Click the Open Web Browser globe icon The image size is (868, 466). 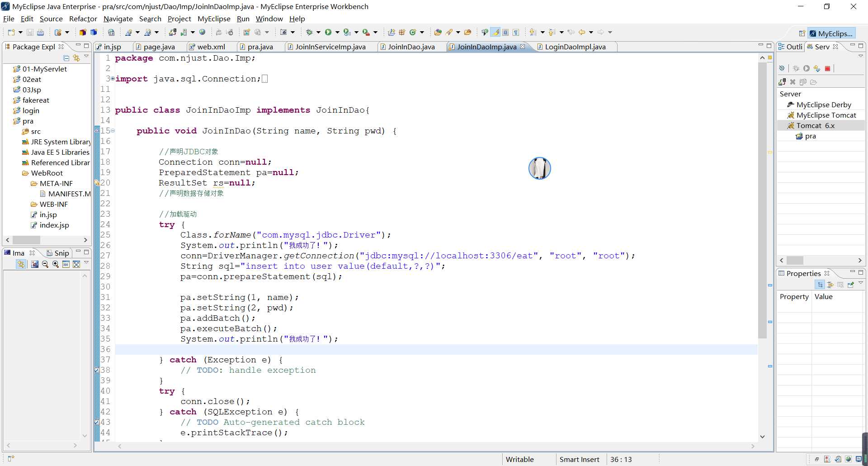tap(202, 32)
